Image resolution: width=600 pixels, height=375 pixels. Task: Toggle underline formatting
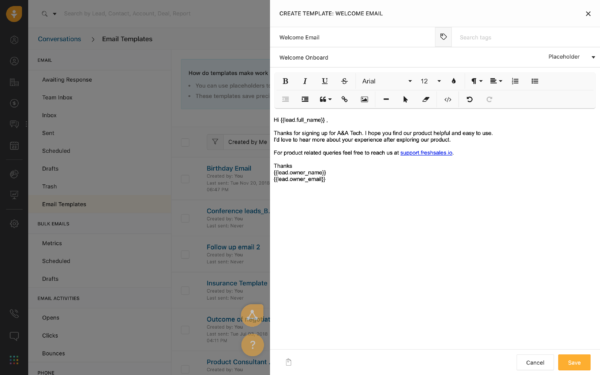click(x=324, y=81)
